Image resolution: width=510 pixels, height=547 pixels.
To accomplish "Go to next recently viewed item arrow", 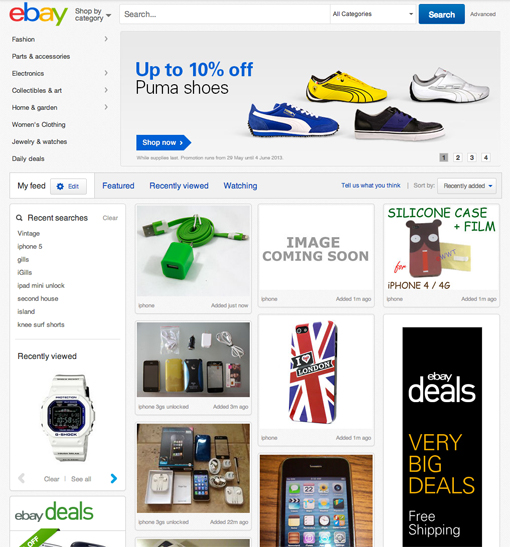I will [x=113, y=479].
